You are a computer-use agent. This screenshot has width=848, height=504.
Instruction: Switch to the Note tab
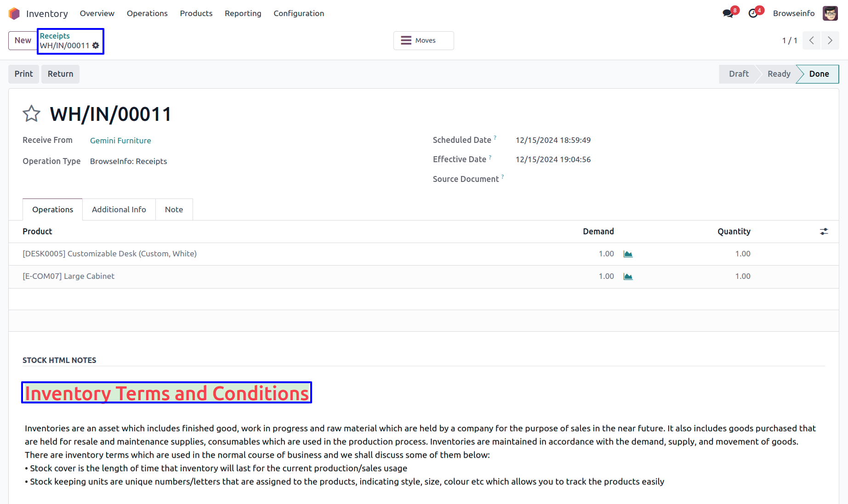pos(174,210)
